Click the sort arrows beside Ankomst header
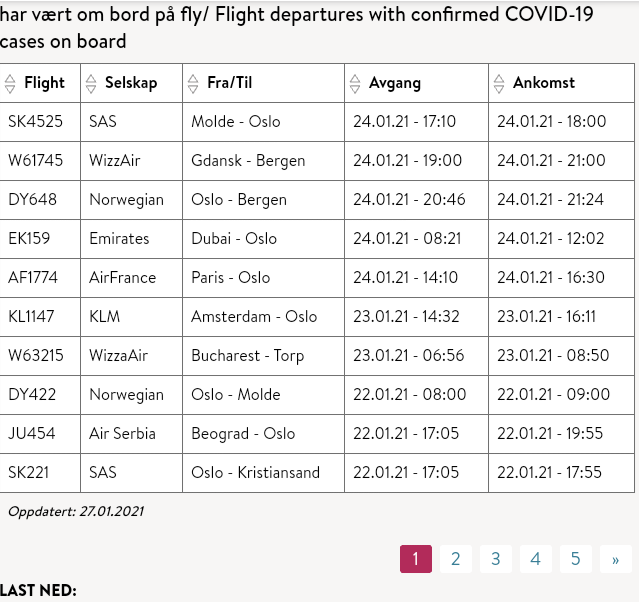Screen dimensions: 639x602 (498, 84)
